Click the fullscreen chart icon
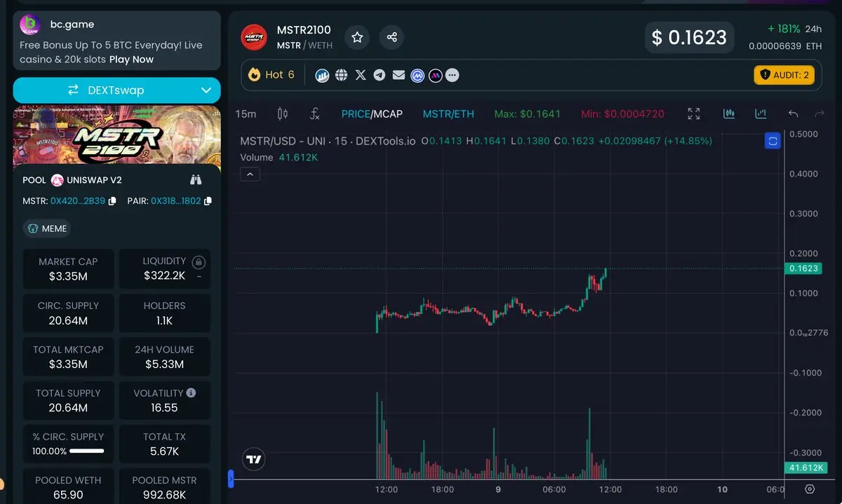The width and height of the screenshot is (842, 504). pos(694,114)
